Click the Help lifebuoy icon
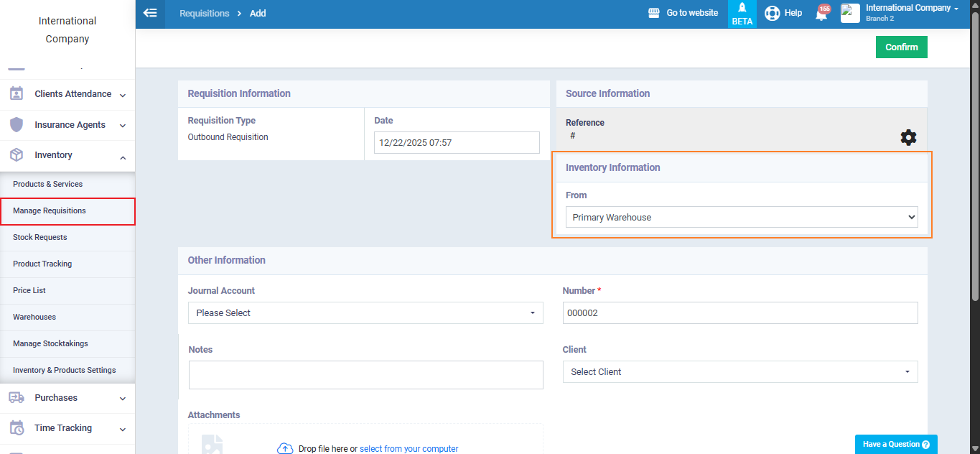980x454 pixels. pyautogui.click(x=772, y=13)
